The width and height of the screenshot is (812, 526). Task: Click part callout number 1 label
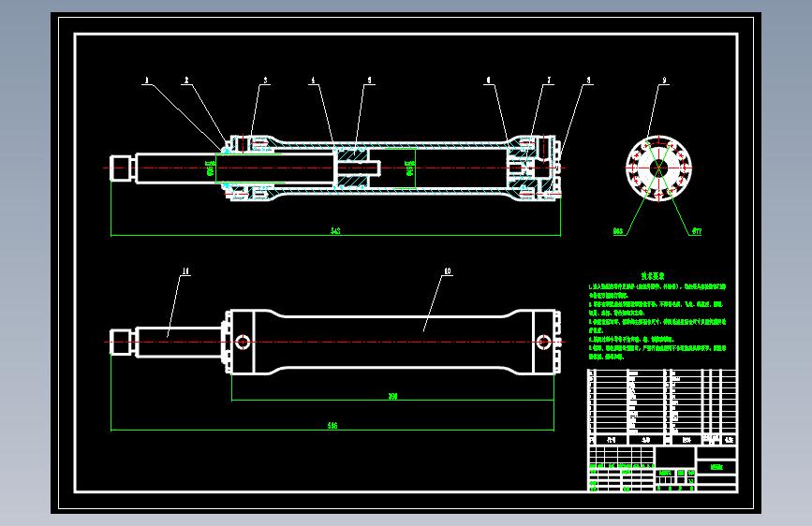(x=146, y=80)
